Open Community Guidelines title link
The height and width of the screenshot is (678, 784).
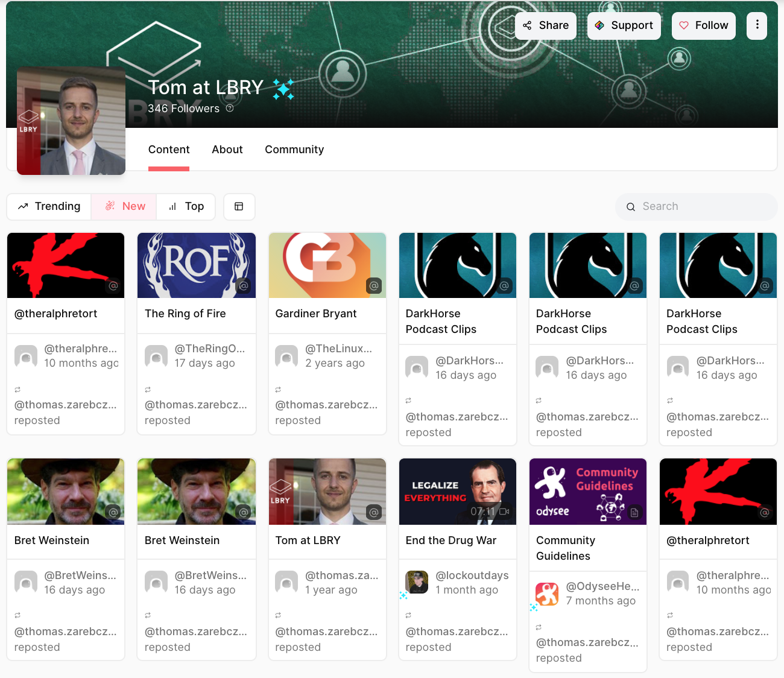pyautogui.click(x=566, y=548)
